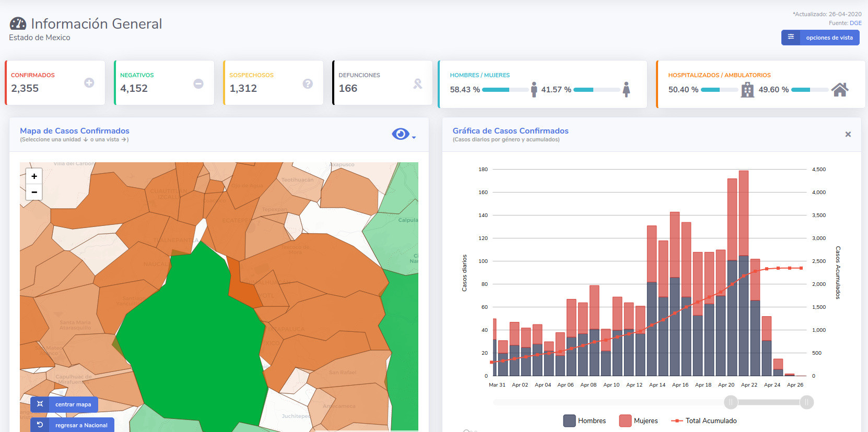868x432 pixels.
Task: Click the question mark icon in Sospechosos card
Action: pos(308,83)
